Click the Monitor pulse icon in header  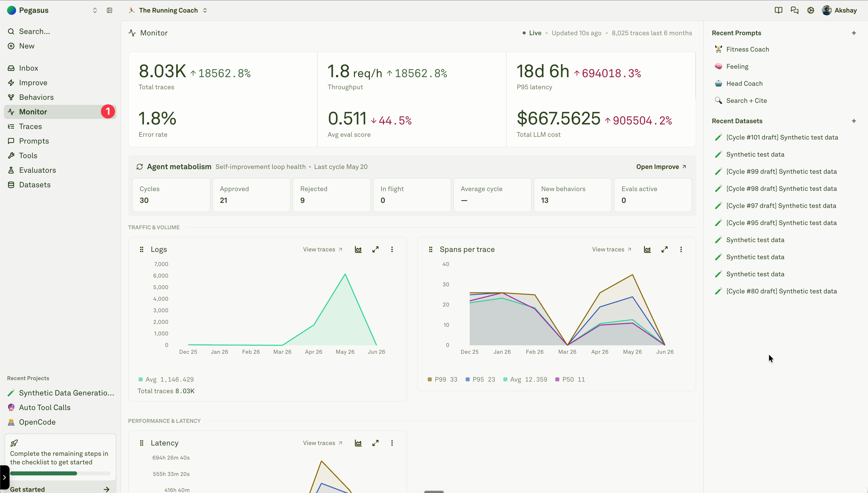pos(132,33)
